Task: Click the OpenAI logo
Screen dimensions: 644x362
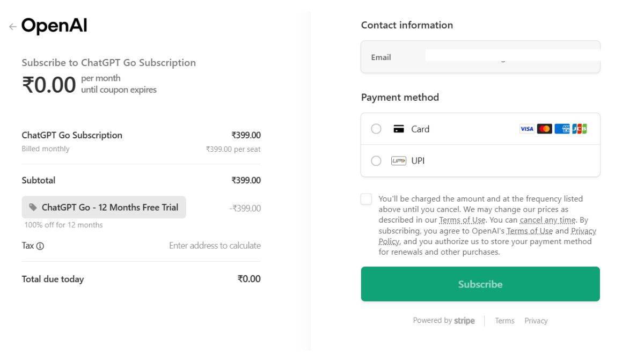Action: point(54,26)
